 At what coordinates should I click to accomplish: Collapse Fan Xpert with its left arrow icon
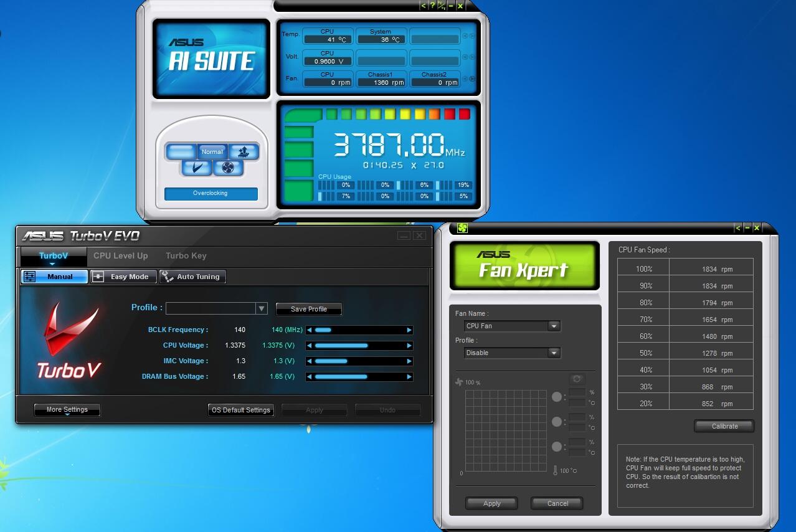[738, 228]
